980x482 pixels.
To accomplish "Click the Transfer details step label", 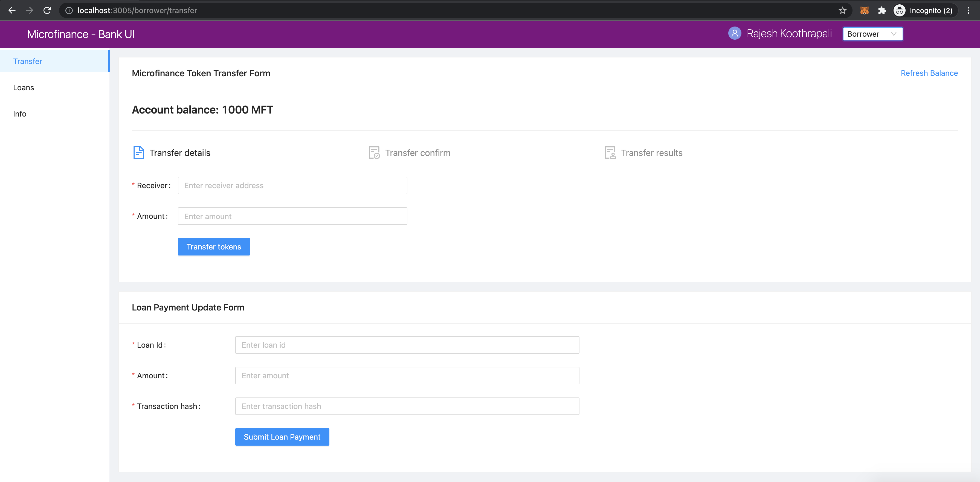I will pos(179,153).
